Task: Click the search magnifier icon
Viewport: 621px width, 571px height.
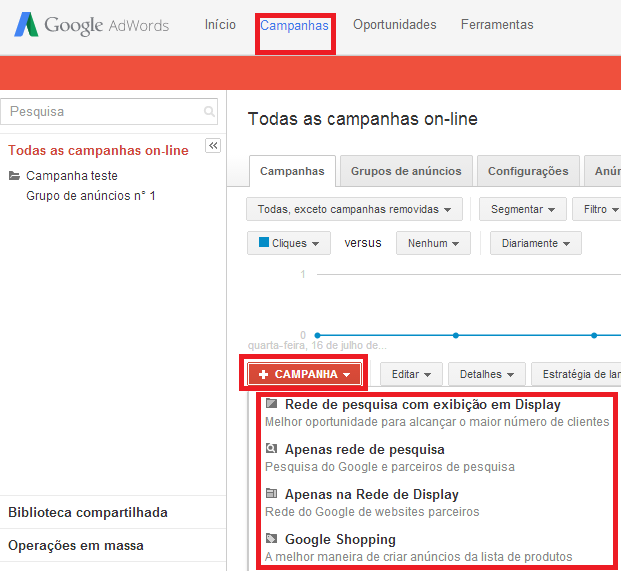Action: pos(209,112)
